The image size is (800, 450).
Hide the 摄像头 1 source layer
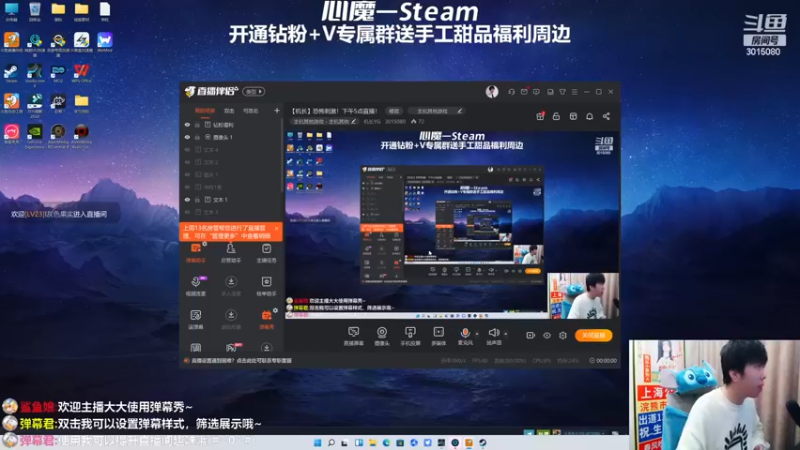click(x=187, y=137)
